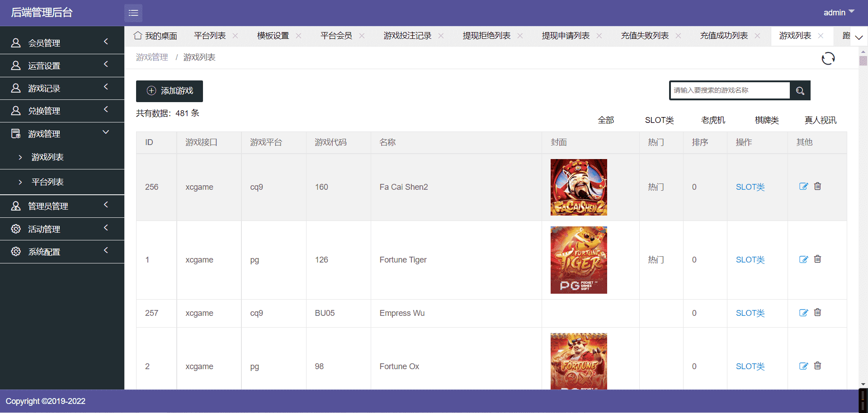Viewport: 868px width, 413px height.
Task: Open the Fortune Tiger cover thumbnail
Action: coord(579,260)
